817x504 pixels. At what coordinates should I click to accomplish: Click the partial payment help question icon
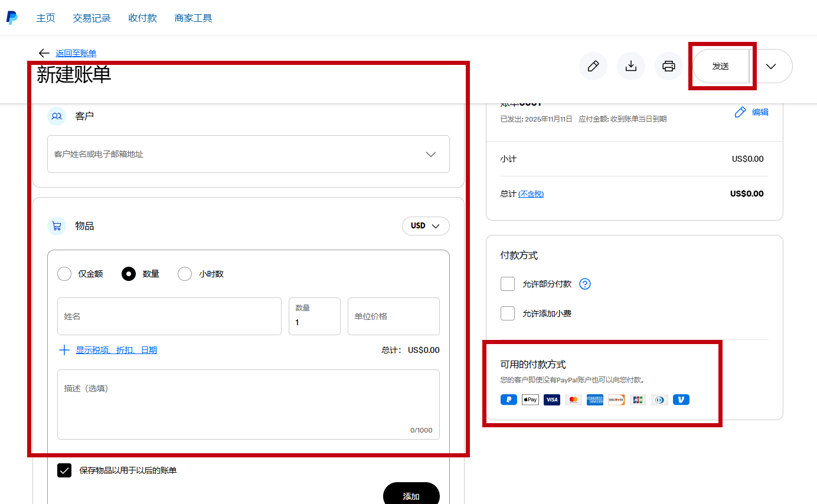[x=585, y=284]
